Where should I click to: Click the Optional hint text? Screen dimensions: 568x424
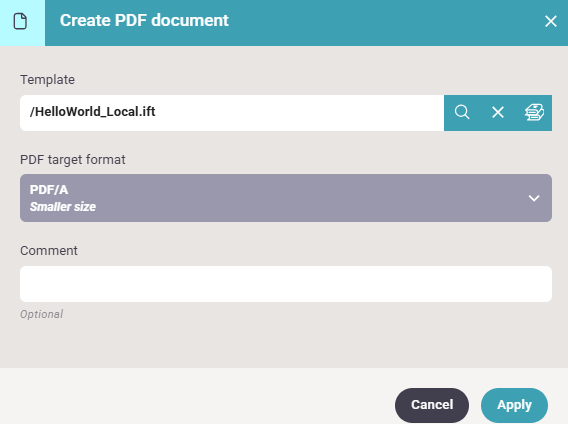pyautogui.click(x=42, y=314)
